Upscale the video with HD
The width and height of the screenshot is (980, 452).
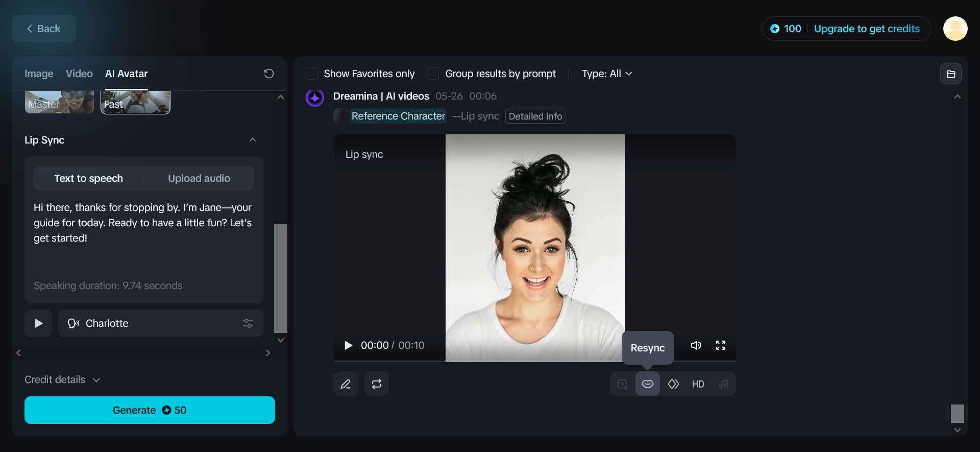tap(698, 384)
